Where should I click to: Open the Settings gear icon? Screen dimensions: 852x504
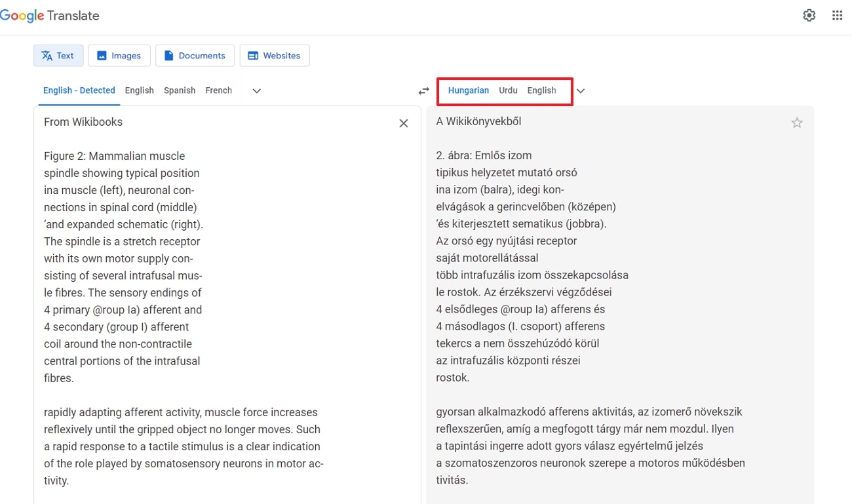point(809,16)
